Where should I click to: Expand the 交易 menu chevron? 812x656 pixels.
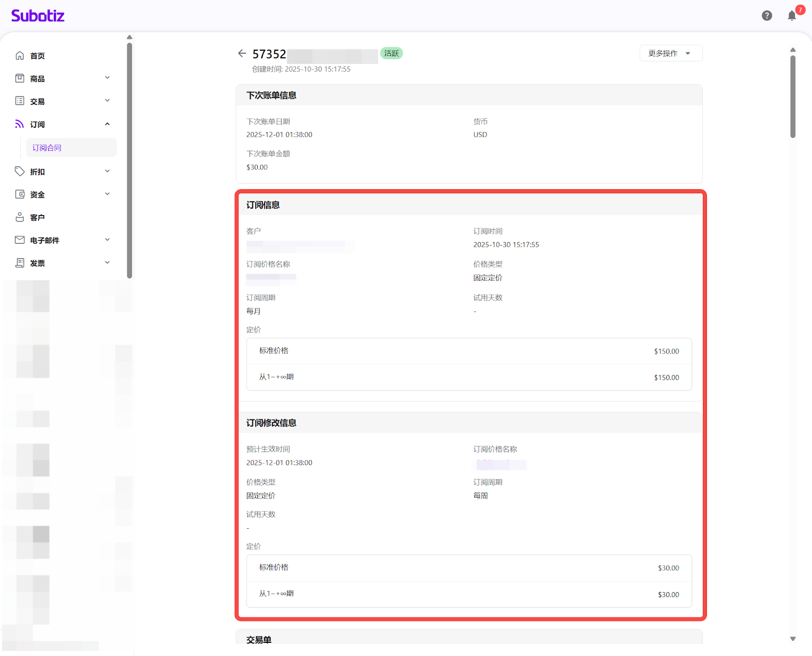click(x=107, y=100)
